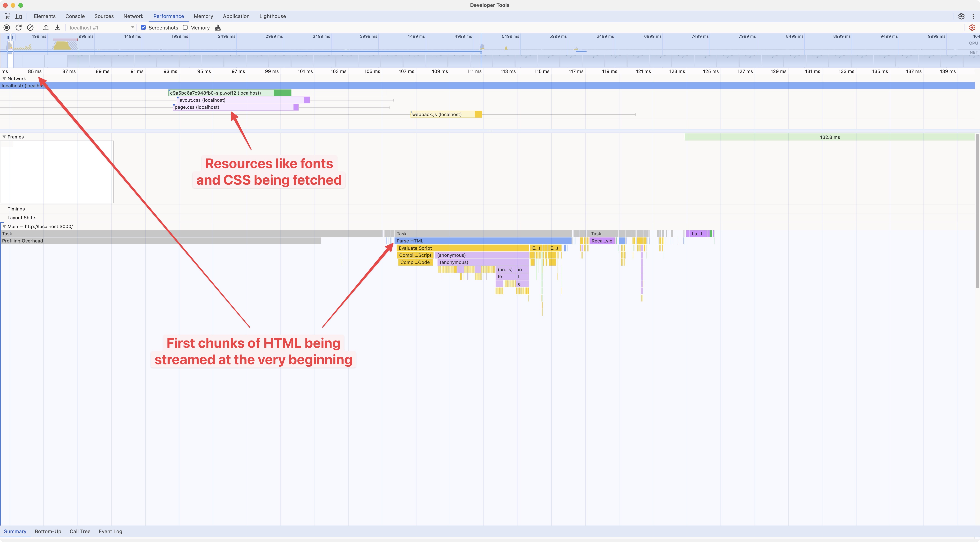This screenshot has width=980, height=542.
Task: Click the collect garbage icon
Action: tap(218, 28)
